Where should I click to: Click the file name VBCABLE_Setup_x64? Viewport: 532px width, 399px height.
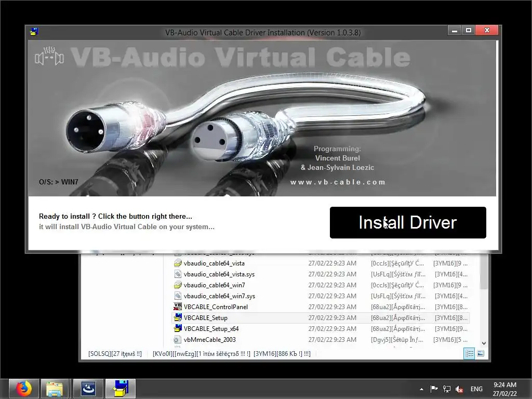(211, 328)
